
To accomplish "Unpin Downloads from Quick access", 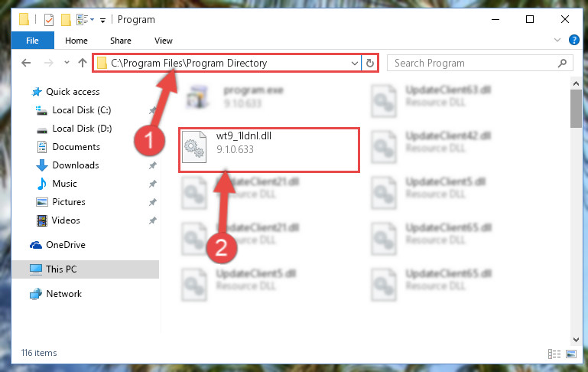I will click(x=153, y=165).
